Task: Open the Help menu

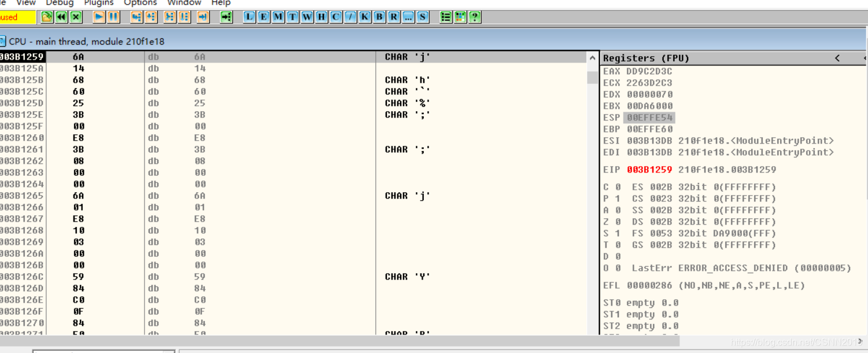Action: (221, 3)
